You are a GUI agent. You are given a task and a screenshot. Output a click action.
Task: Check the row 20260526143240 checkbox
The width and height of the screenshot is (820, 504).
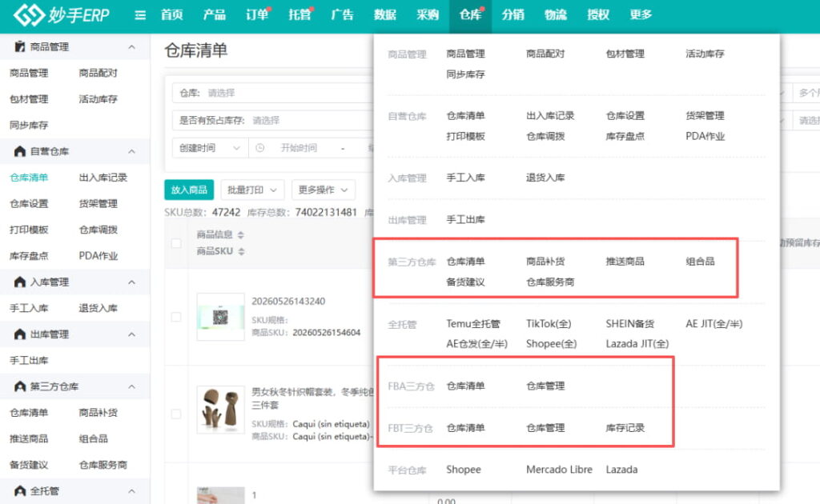coord(176,317)
